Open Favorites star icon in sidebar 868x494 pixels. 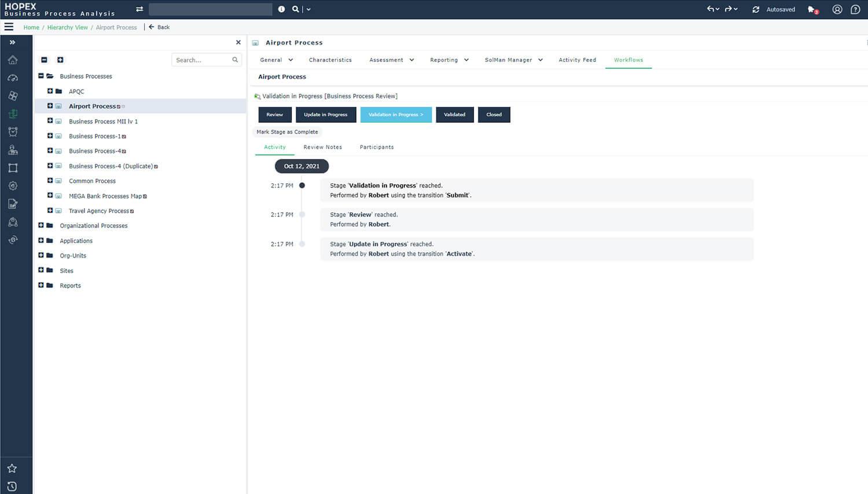tap(12, 468)
